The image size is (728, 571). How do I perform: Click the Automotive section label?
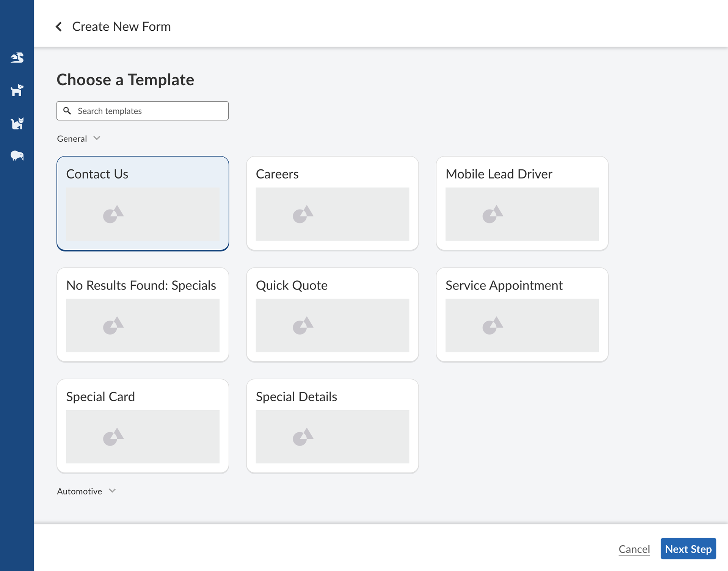click(80, 491)
